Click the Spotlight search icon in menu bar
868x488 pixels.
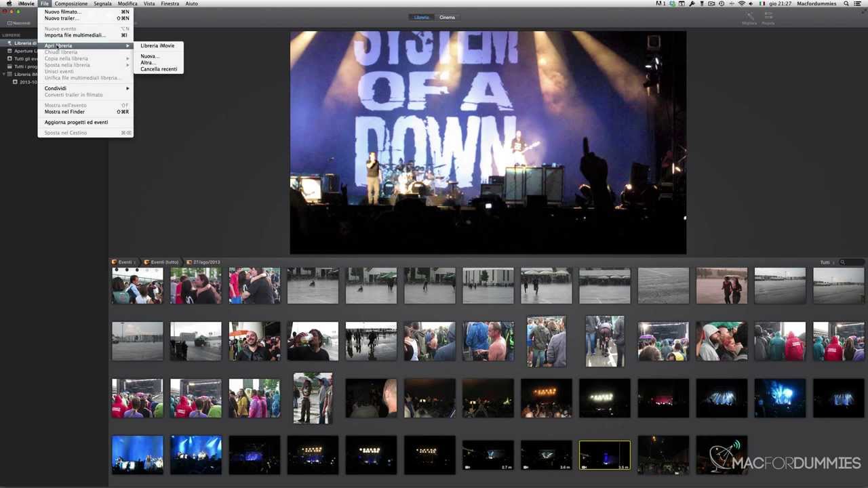point(846,3)
